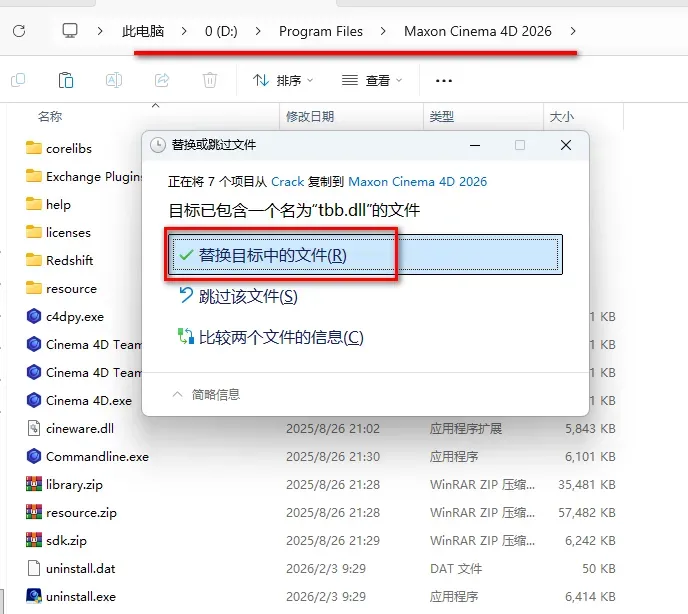Choose 比较两个文件的信息(C) option
Image resolution: width=688 pixels, height=614 pixels.
(271, 337)
